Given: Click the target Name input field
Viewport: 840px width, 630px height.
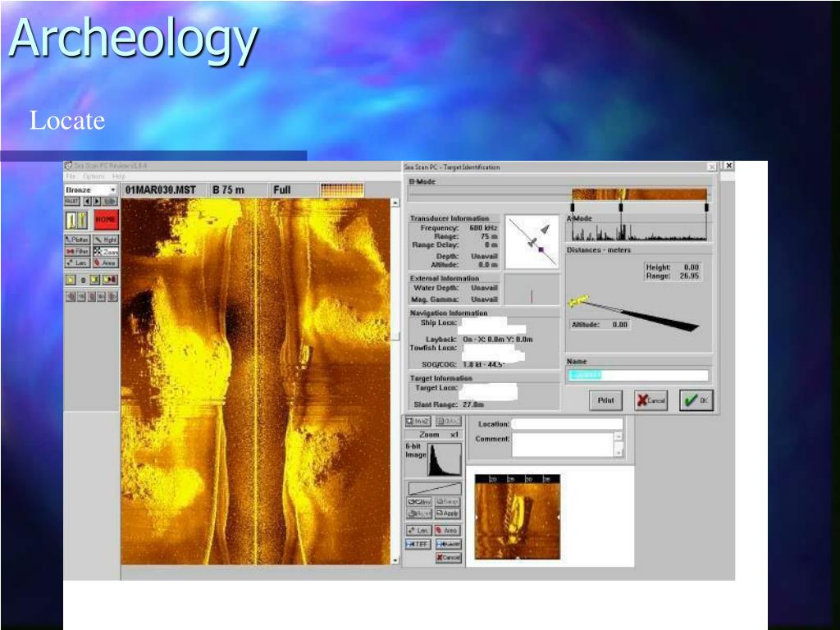Looking at the screenshot, I should click(x=638, y=375).
